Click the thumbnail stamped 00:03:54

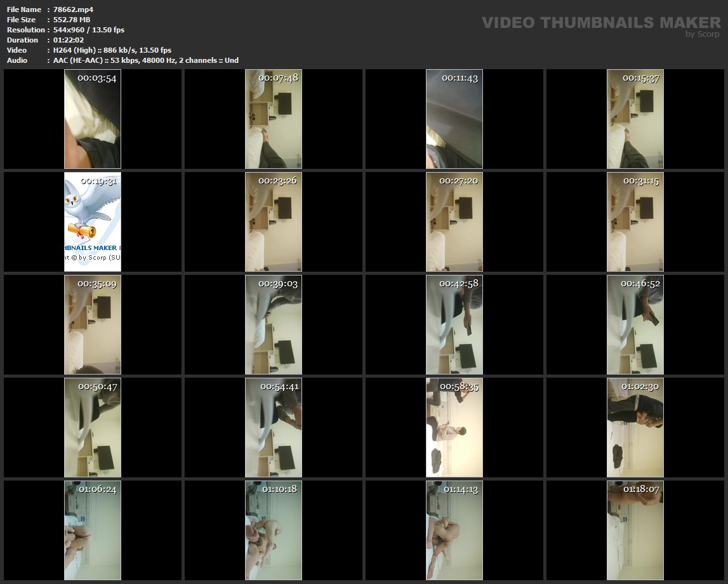(x=93, y=119)
